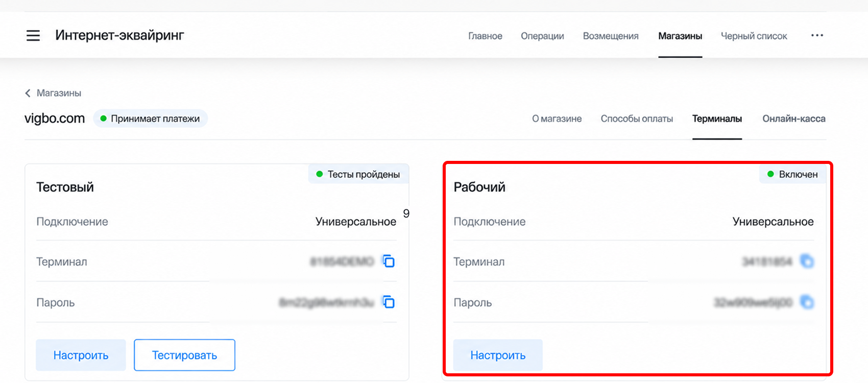The image size is (868, 383).
Task: Click the vigbo.com shop name
Action: (x=55, y=118)
